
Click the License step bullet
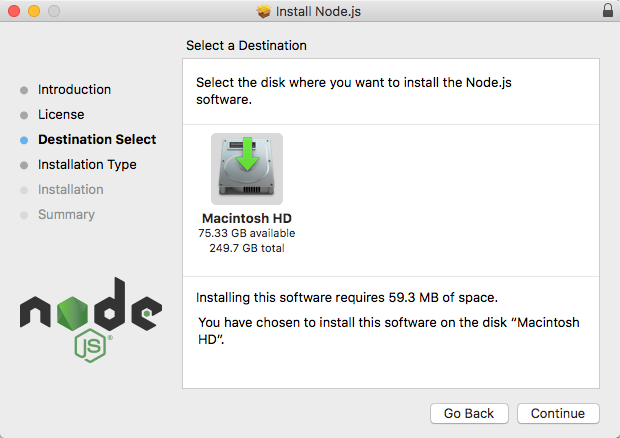point(24,115)
